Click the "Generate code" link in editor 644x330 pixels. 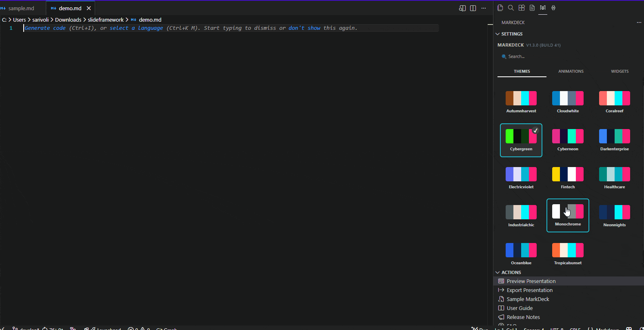(x=45, y=28)
